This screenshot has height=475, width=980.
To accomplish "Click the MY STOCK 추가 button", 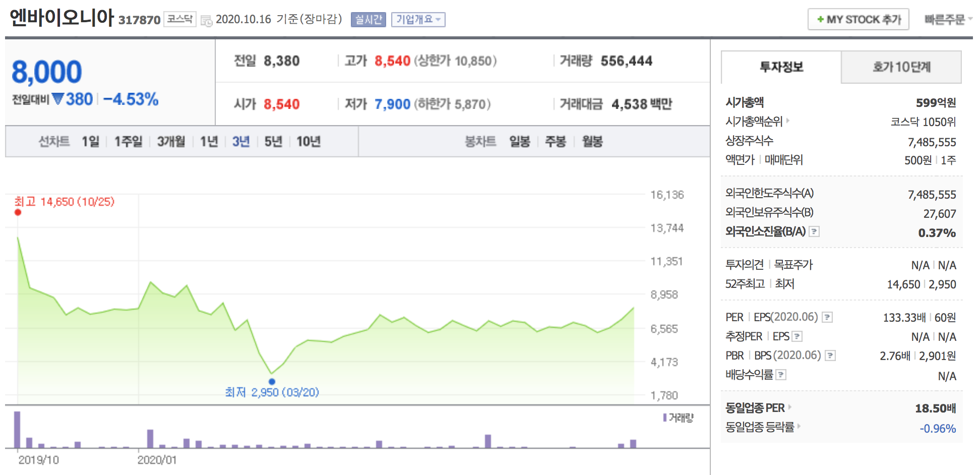I will pos(858,19).
